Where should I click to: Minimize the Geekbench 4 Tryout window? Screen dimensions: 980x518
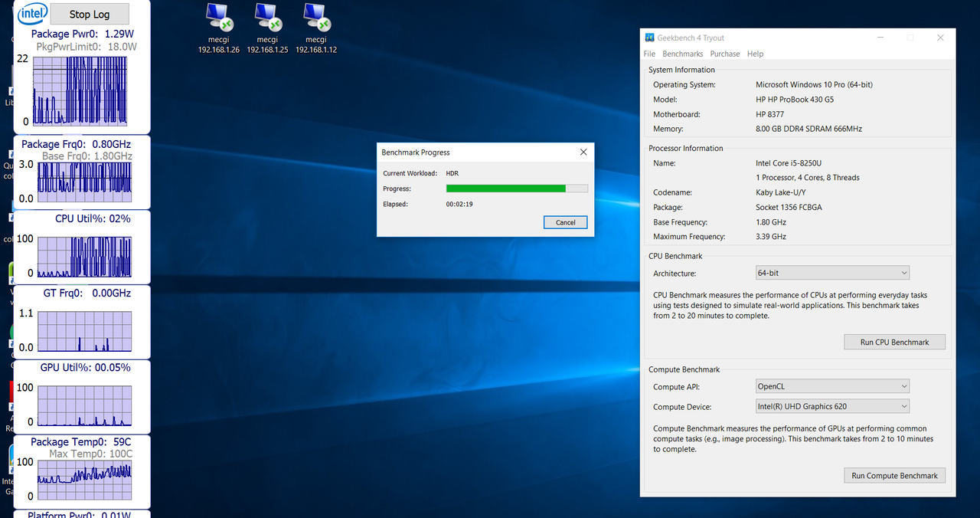(880, 38)
